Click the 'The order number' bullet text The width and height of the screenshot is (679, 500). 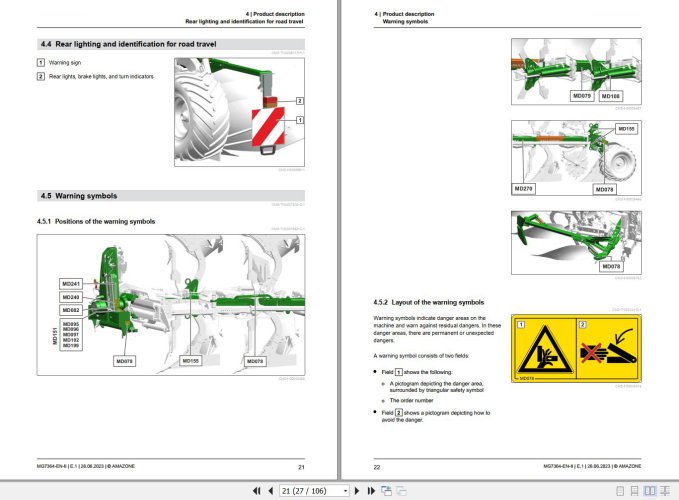(411, 400)
